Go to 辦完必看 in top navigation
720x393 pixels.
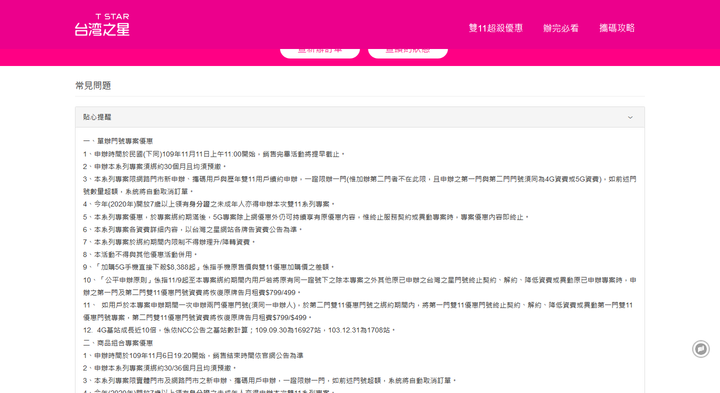[561, 28]
